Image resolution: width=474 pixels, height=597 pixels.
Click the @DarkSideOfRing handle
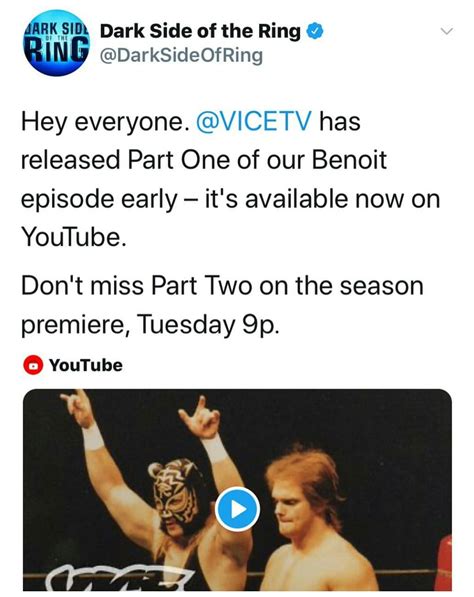coord(181,56)
